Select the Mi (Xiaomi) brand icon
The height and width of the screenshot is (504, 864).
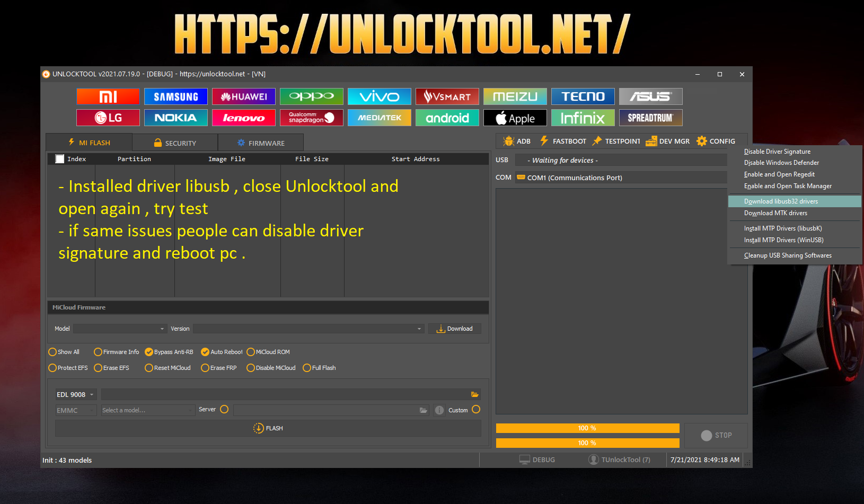(x=108, y=96)
